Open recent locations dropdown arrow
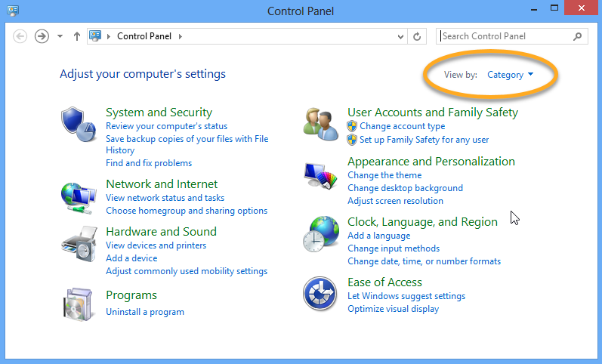This screenshot has height=364, width=602. coord(60,36)
